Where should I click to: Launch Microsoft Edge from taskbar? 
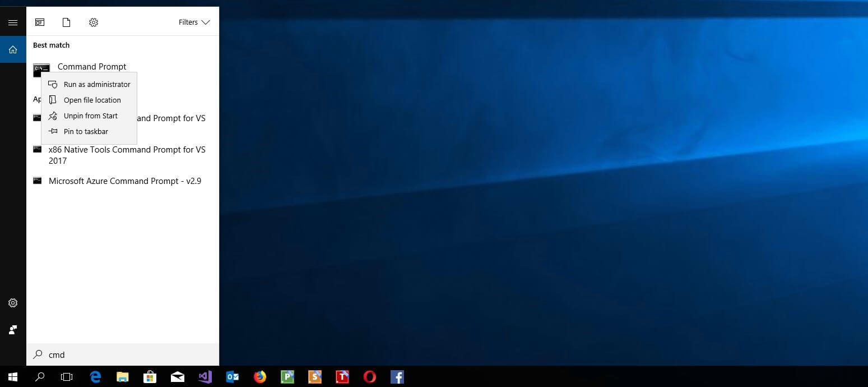pyautogui.click(x=95, y=377)
